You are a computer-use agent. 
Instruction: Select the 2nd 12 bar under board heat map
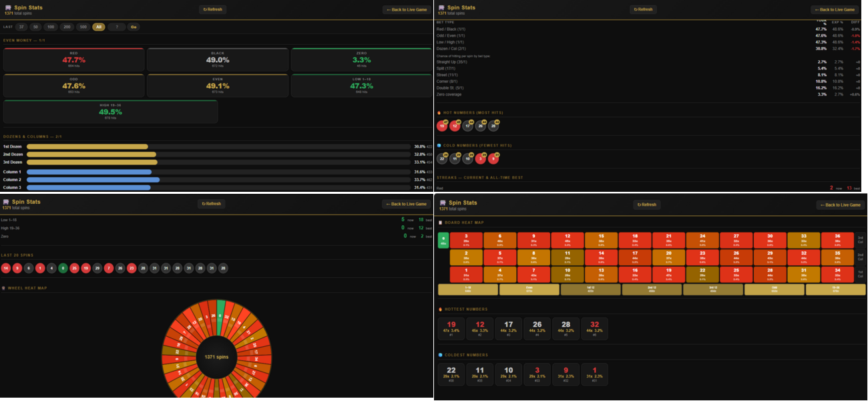tap(652, 289)
